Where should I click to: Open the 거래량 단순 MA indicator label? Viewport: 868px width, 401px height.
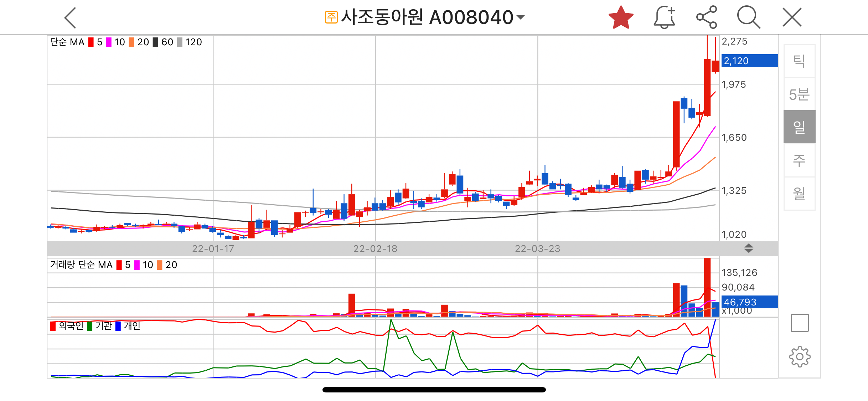(x=81, y=265)
